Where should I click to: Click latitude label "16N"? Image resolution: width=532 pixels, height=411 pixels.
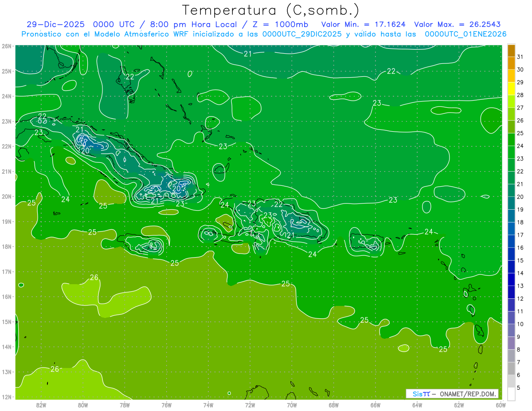click(7, 297)
